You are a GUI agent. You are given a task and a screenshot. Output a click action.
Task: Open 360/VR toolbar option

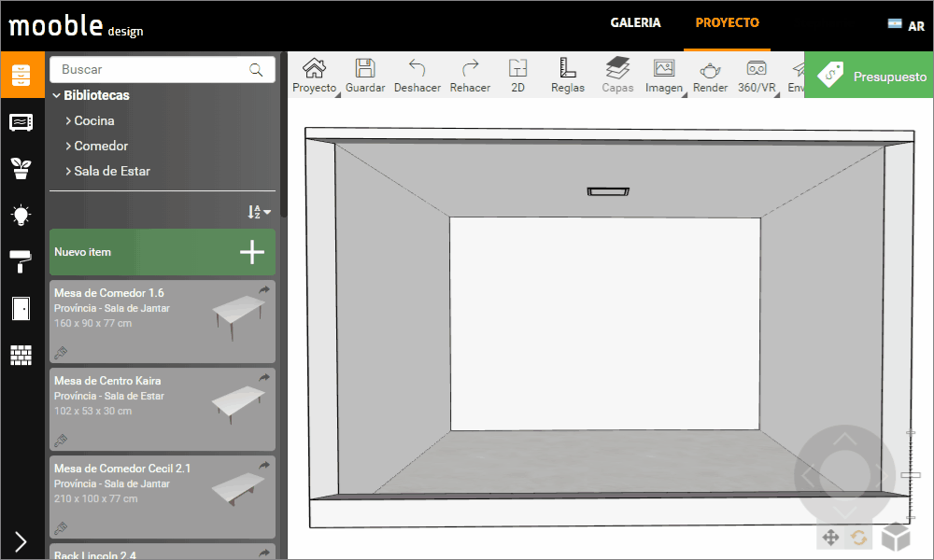(757, 76)
